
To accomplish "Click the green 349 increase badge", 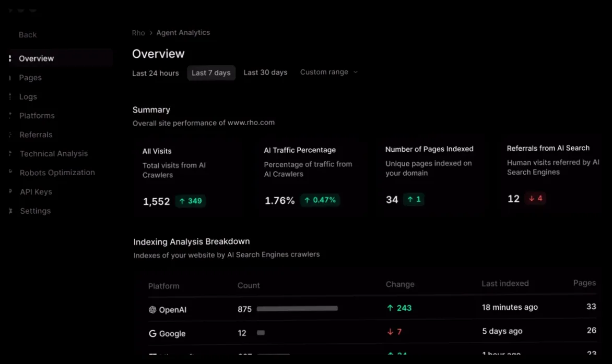I will tap(191, 201).
